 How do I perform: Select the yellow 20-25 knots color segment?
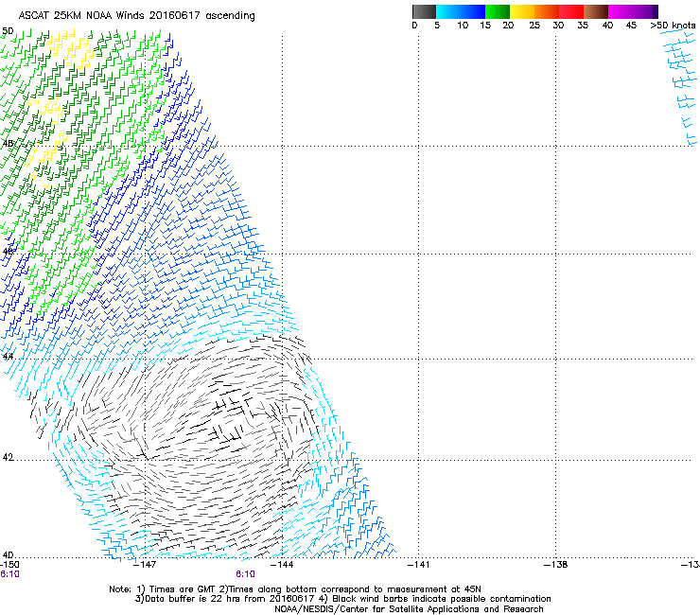(x=522, y=11)
